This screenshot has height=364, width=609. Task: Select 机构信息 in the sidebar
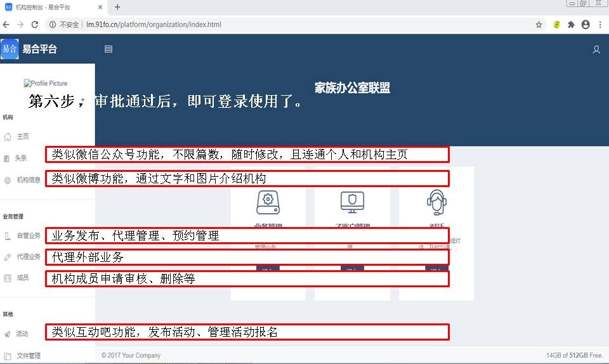tap(28, 180)
